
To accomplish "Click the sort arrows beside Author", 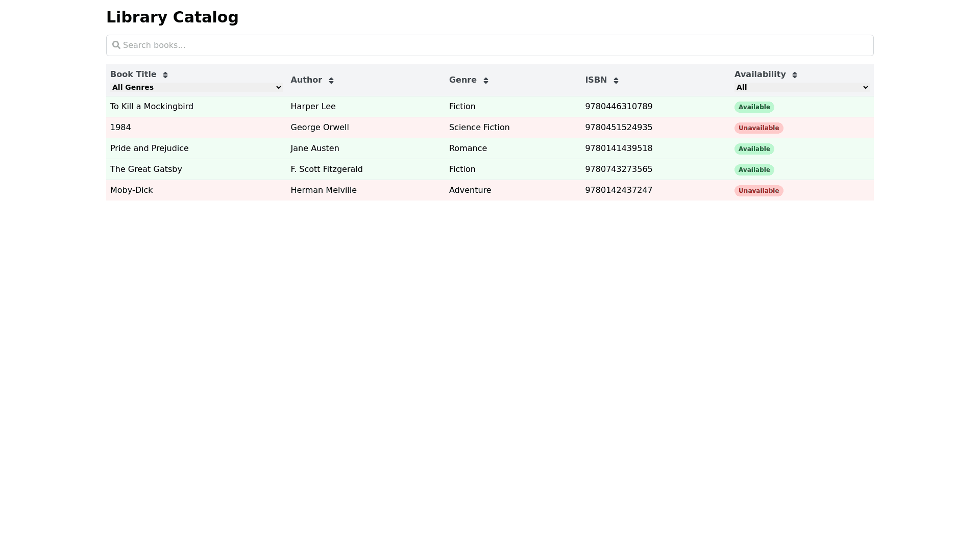I will (331, 81).
